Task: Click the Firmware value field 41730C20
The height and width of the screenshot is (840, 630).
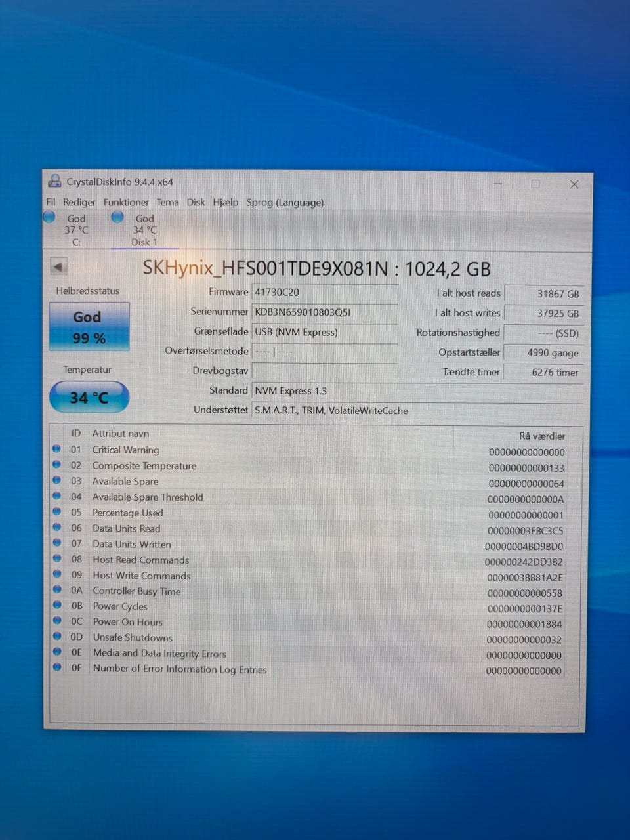Action: point(325,293)
